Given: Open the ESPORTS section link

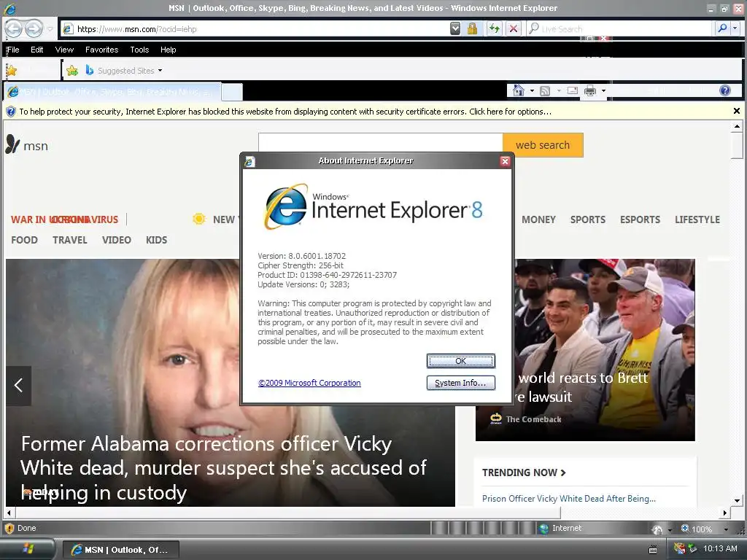Looking at the screenshot, I should [x=640, y=219].
